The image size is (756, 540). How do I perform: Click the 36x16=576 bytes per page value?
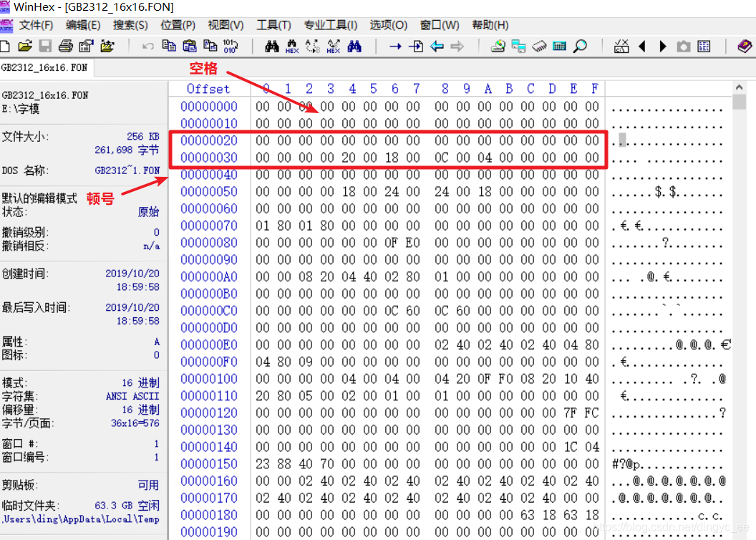135,423
